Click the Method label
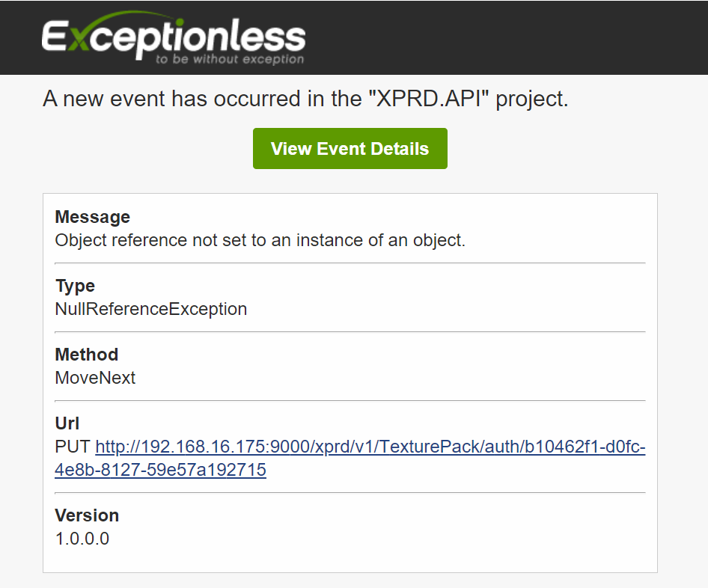Screen dimensions: 708x588 click(x=86, y=355)
